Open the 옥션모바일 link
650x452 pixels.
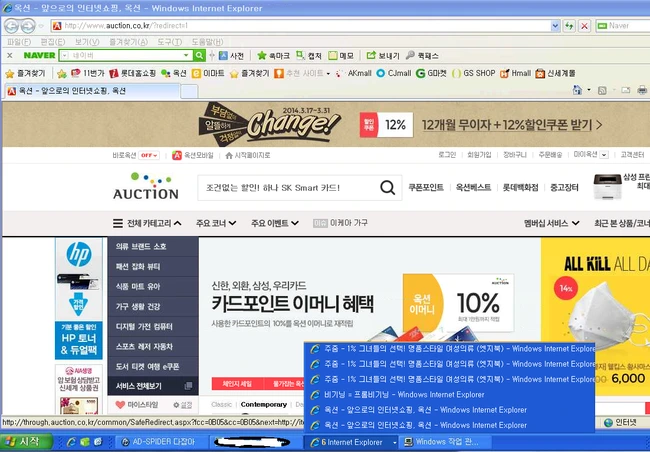pyautogui.click(x=193, y=156)
